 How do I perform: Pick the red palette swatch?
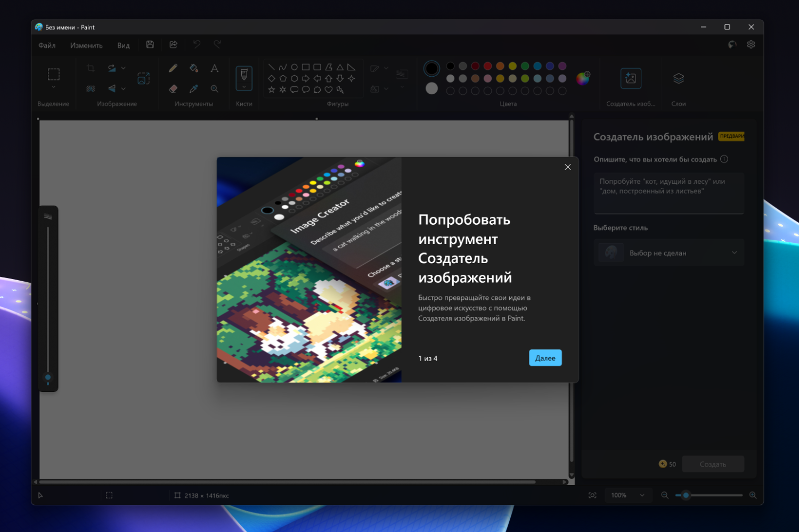point(487,66)
